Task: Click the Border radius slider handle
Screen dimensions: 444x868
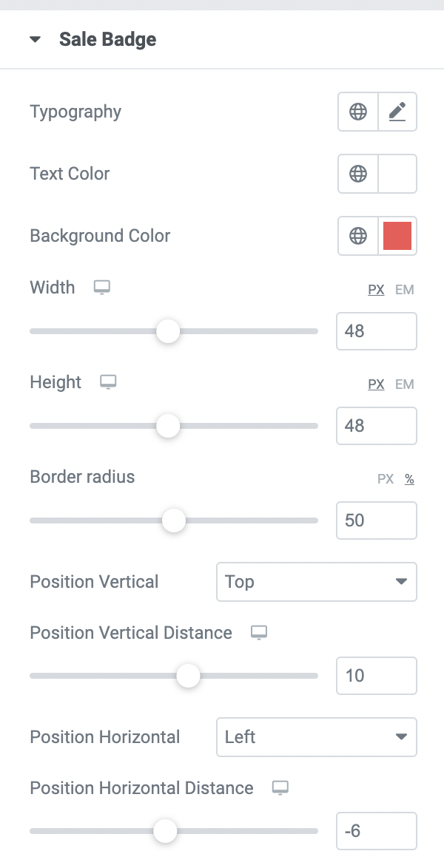Action: pos(173,521)
